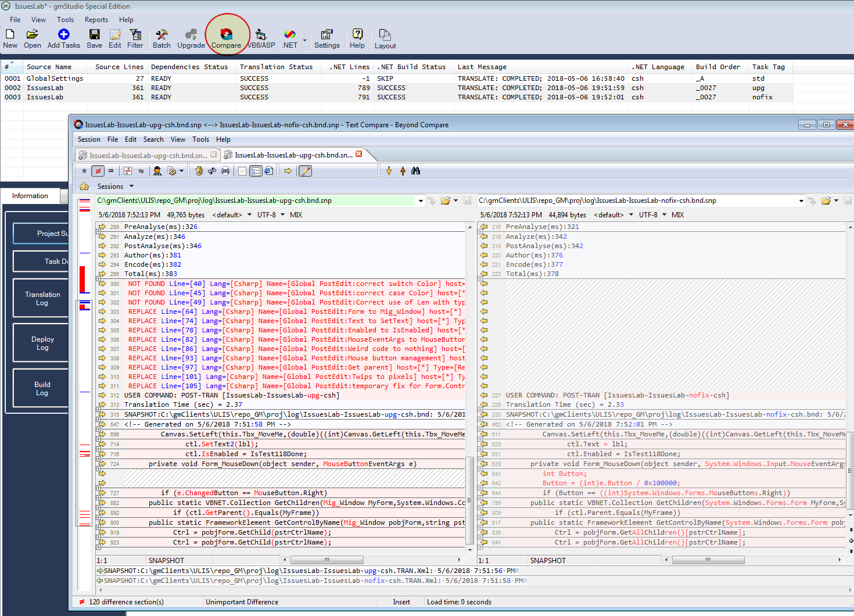Screen dimensions: 854x616
Task: Open the Reports menu
Action: pos(96,20)
